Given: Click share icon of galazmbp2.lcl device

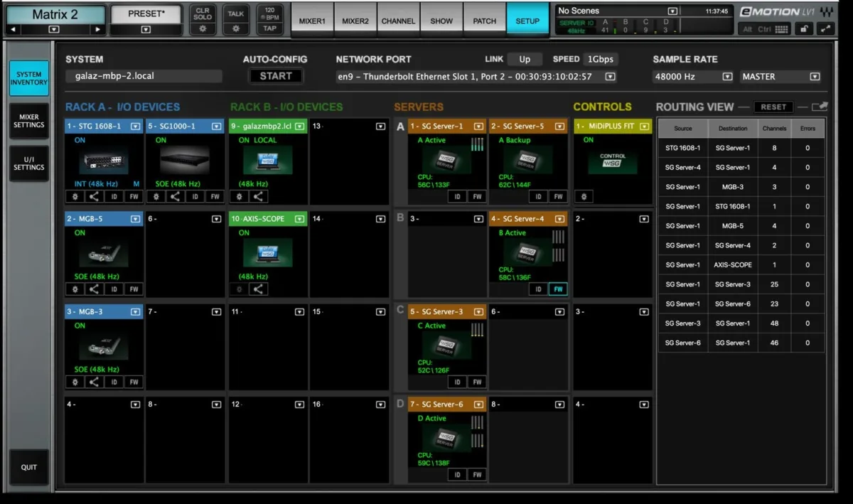Looking at the screenshot, I should pyautogui.click(x=258, y=196).
